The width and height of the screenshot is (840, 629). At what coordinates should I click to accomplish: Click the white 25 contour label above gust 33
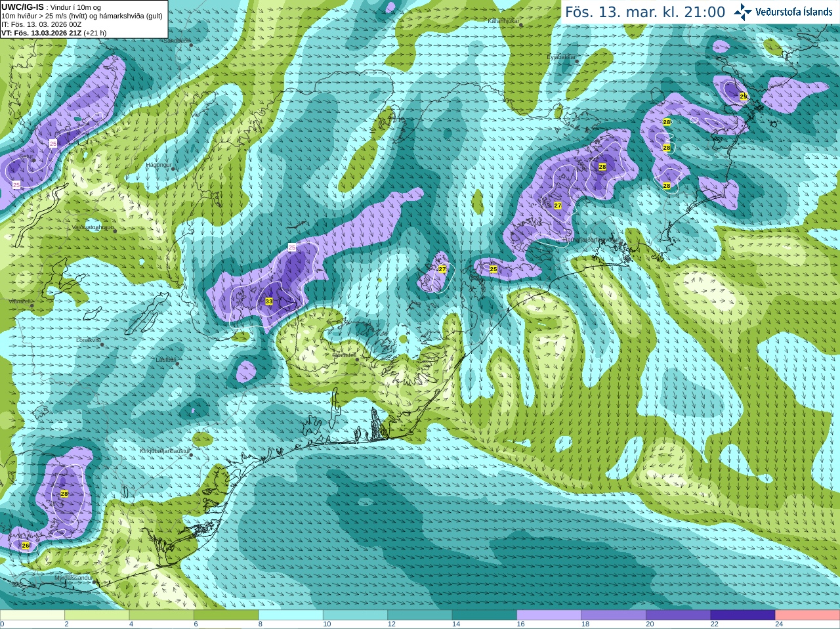(x=292, y=247)
